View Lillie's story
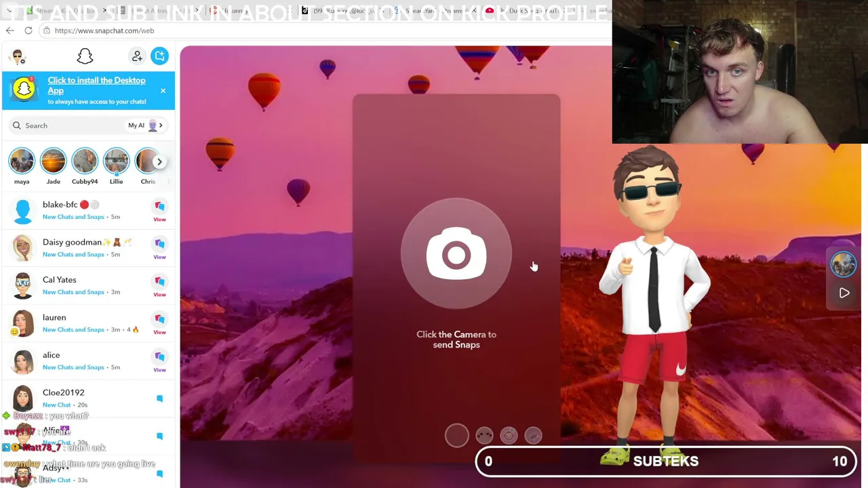Image resolution: width=868 pixels, height=488 pixels. [116, 162]
